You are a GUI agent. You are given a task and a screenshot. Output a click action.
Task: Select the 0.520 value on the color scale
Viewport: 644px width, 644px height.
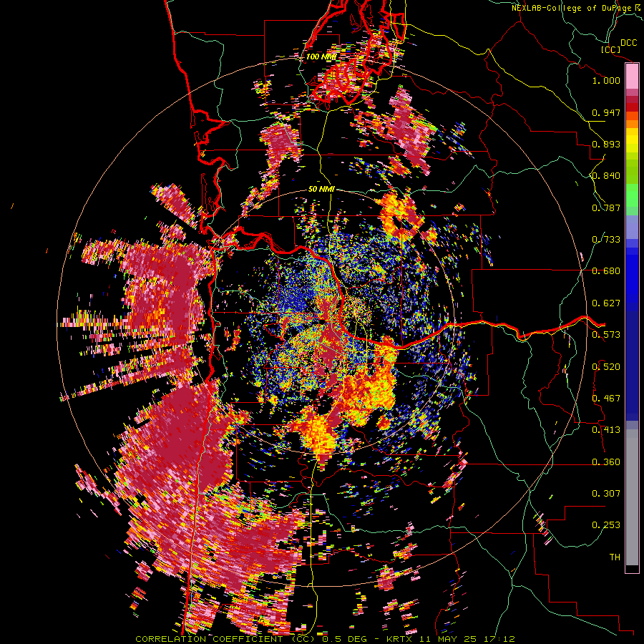click(x=606, y=366)
